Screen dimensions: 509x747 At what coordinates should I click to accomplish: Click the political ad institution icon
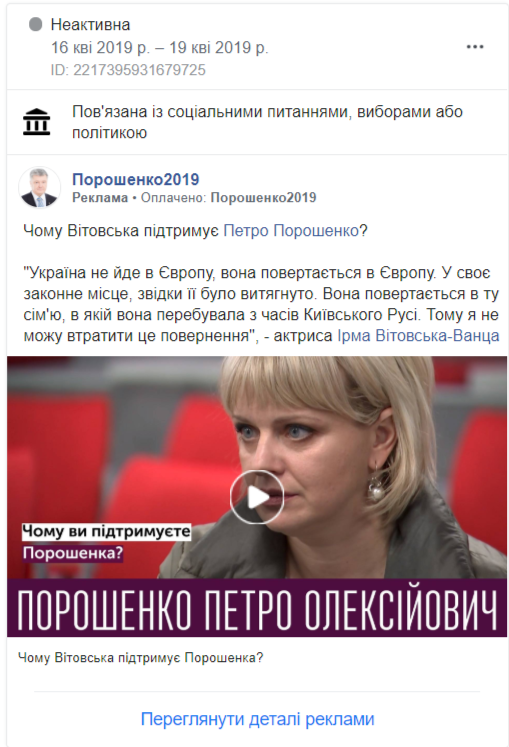pyautogui.click(x=37, y=122)
